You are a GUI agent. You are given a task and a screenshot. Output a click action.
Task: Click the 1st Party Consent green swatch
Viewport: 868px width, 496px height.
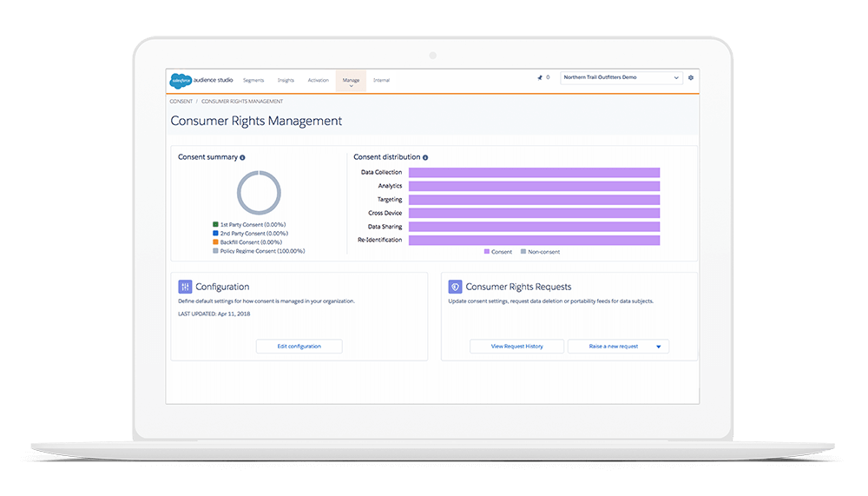[x=215, y=224]
